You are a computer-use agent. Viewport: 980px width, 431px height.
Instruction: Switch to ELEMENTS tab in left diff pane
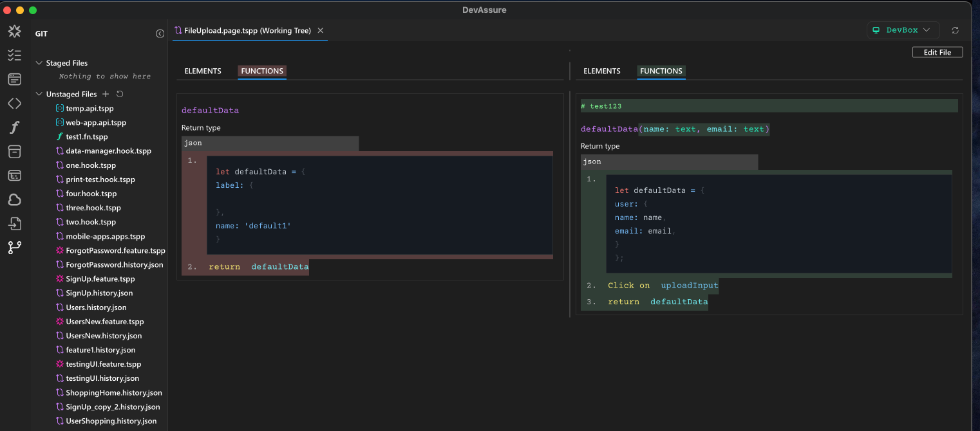coord(203,71)
